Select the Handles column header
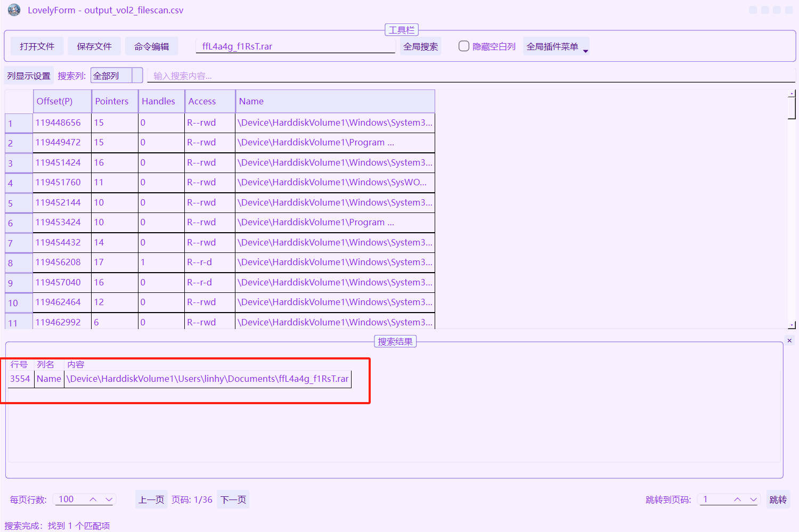The image size is (799, 532). tap(161, 101)
